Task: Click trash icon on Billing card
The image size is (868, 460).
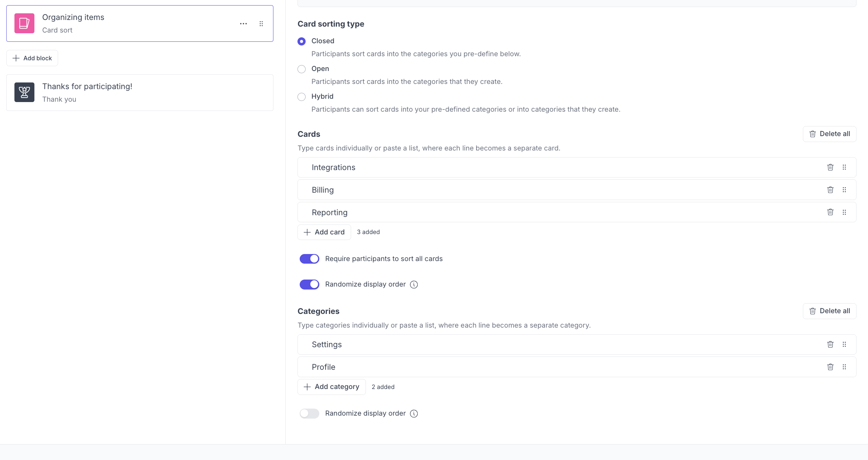Action: (830, 190)
